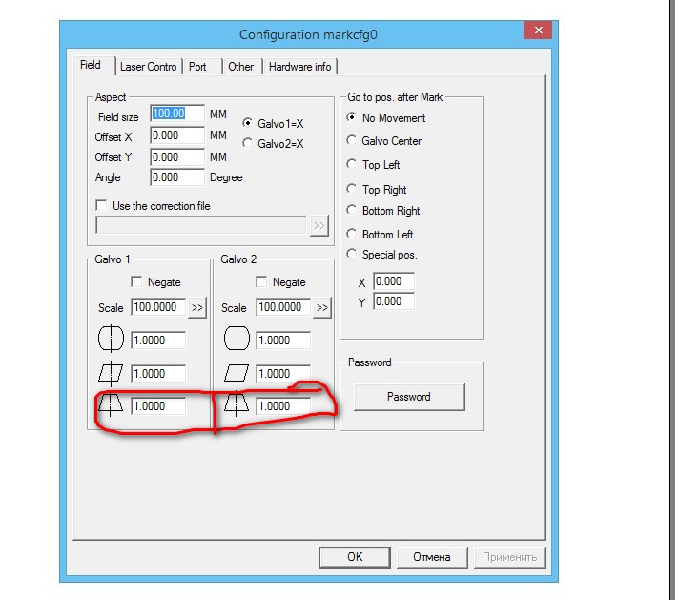Switch to the Laser Contro tab
700x600 pixels.
(148, 67)
